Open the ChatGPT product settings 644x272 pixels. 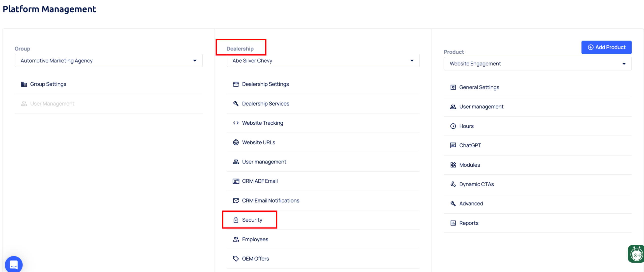point(470,145)
